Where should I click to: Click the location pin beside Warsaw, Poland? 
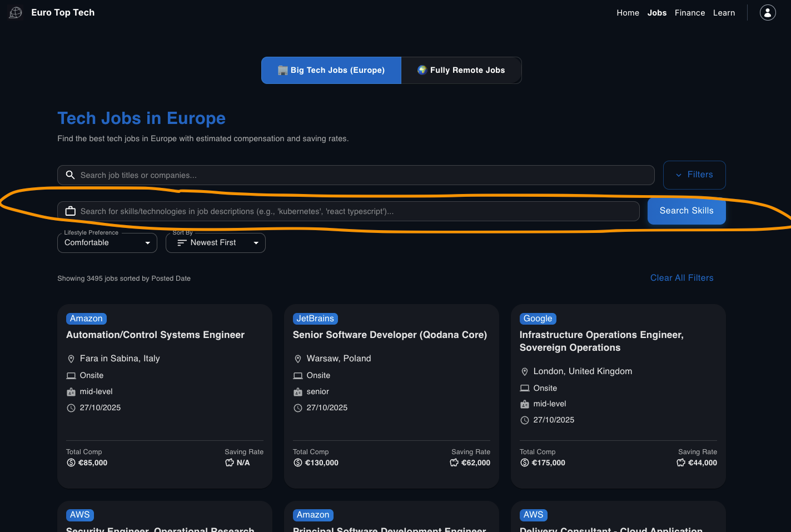[x=298, y=359]
